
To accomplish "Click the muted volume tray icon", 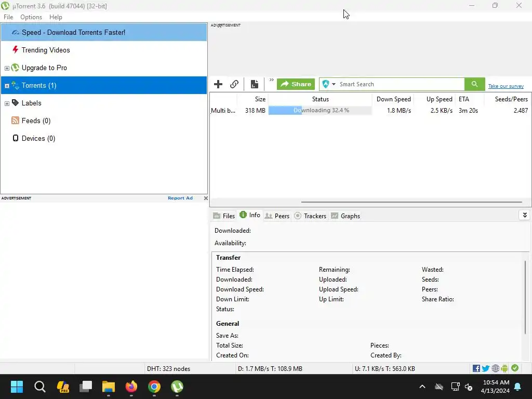I will pos(469,387).
